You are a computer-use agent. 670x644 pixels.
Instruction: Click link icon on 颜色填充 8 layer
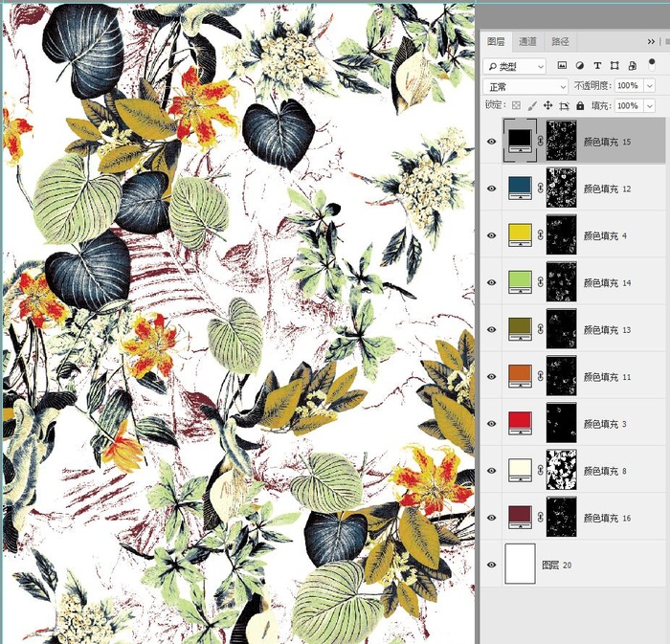click(x=540, y=470)
